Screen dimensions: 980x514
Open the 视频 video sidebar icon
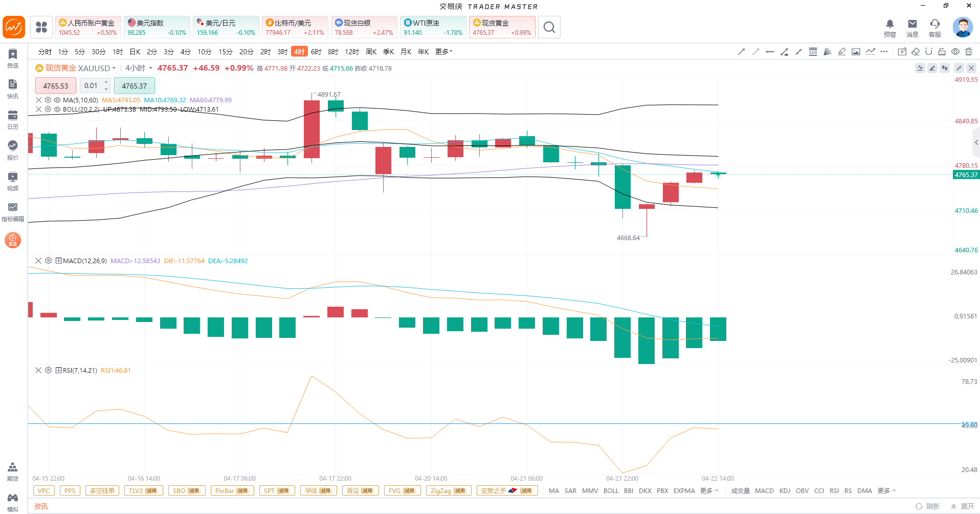pos(13,181)
